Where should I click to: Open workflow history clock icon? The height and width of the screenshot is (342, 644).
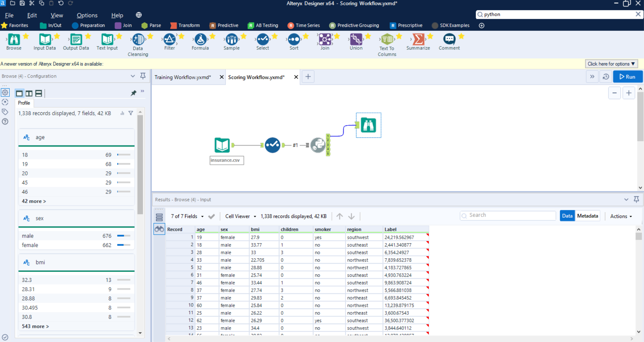tap(606, 77)
